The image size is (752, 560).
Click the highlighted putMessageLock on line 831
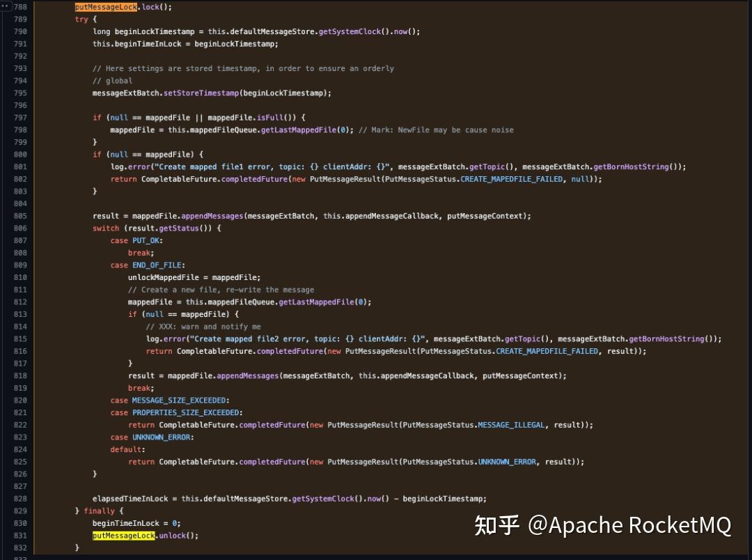point(123,536)
